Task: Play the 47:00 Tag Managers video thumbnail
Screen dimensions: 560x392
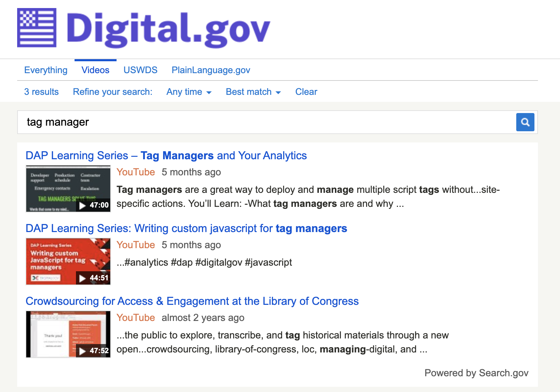Action: 68,189
